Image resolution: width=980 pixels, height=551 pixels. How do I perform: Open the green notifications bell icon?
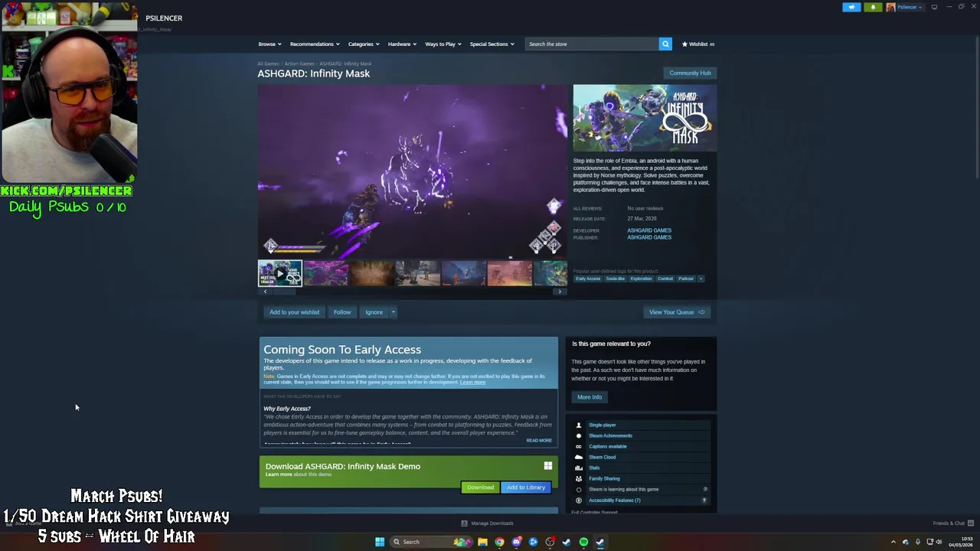[873, 7]
